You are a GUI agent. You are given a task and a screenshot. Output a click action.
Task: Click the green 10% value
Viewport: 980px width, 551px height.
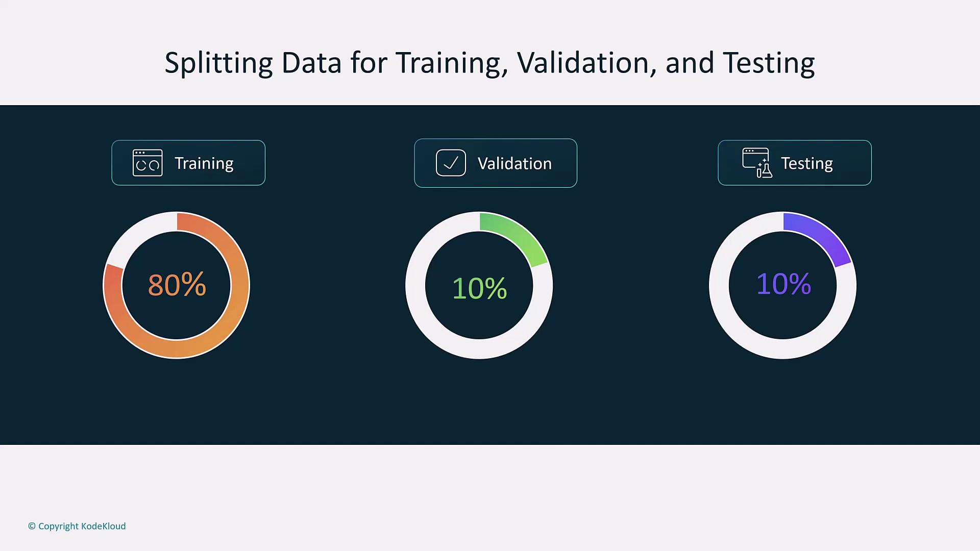(x=479, y=288)
